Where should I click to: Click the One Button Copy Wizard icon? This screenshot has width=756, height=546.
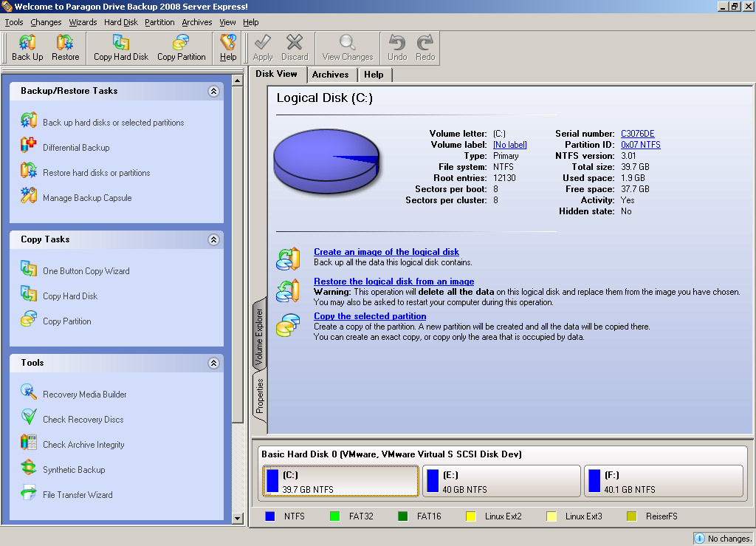click(x=29, y=269)
